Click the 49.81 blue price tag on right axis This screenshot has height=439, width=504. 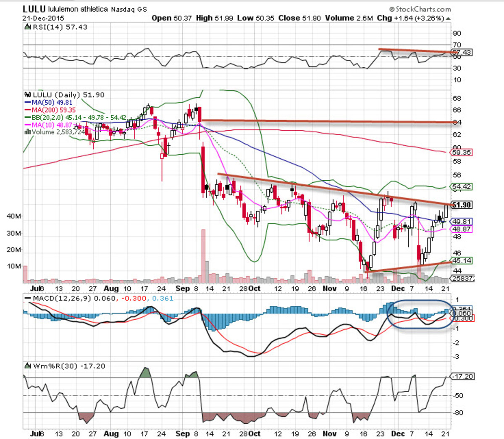[462, 221]
